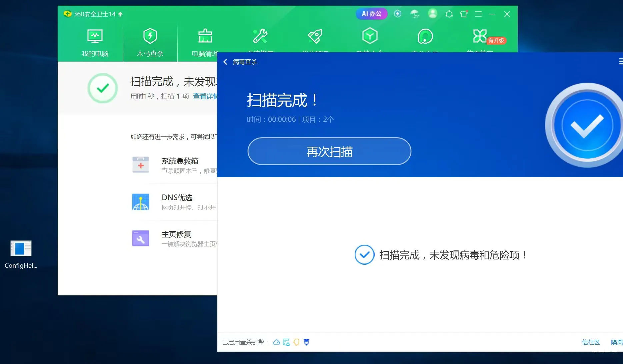Go back with the 病毒查杀 back arrow
Viewport: 623px width, 364px height.
pyautogui.click(x=225, y=62)
